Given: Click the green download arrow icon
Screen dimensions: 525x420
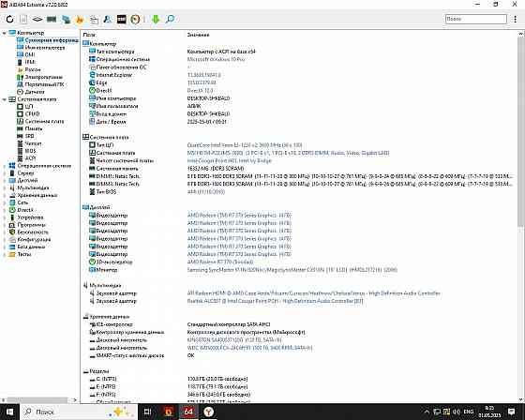Looking at the screenshot, I should (156, 19).
